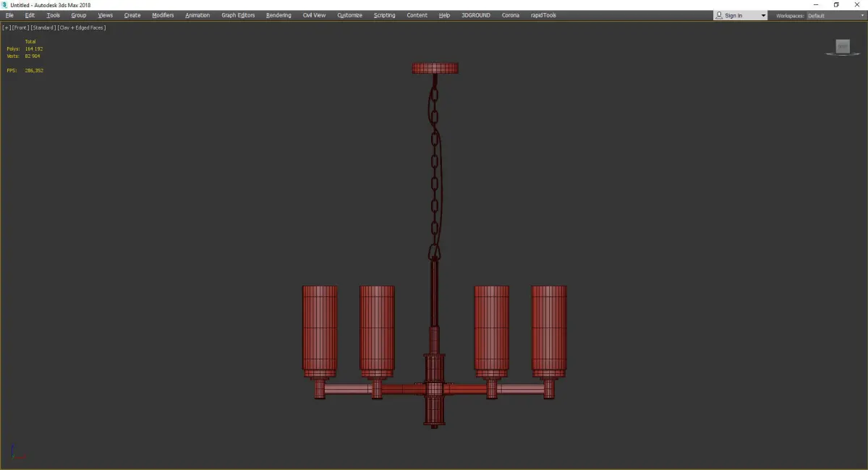This screenshot has height=470, width=868.
Task: Click the [Front] viewport view label
Action: point(20,27)
